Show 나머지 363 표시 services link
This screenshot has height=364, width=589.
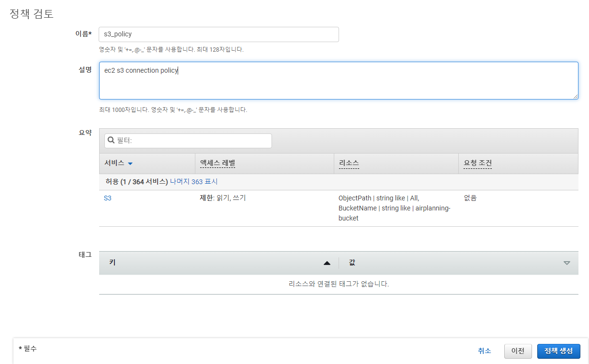(194, 182)
